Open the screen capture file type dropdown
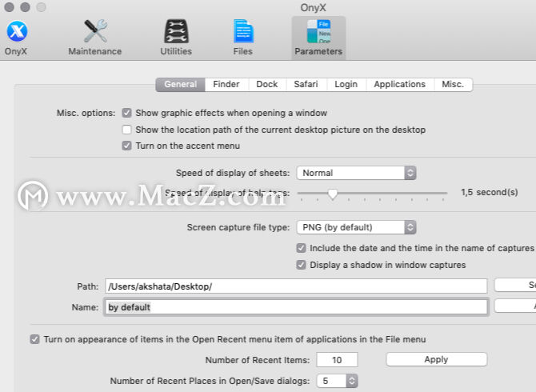This screenshot has height=392, width=536. [356, 227]
